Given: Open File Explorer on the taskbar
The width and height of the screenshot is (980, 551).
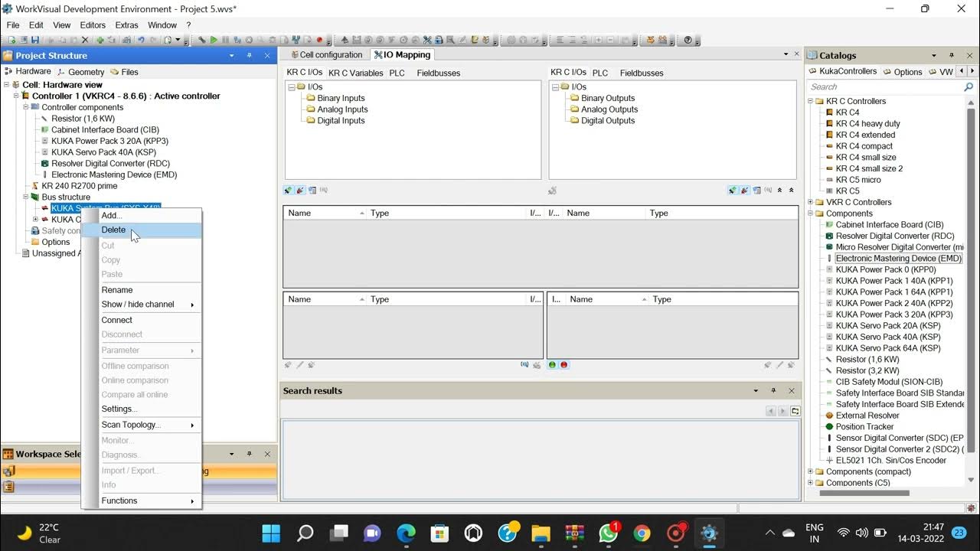Looking at the screenshot, I should [541, 533].
